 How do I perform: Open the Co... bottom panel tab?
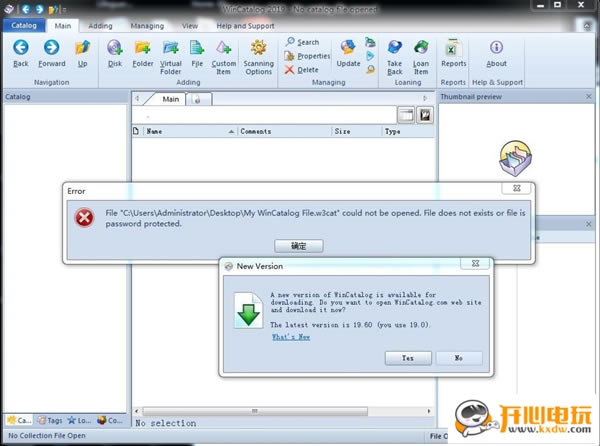[110, 420]
